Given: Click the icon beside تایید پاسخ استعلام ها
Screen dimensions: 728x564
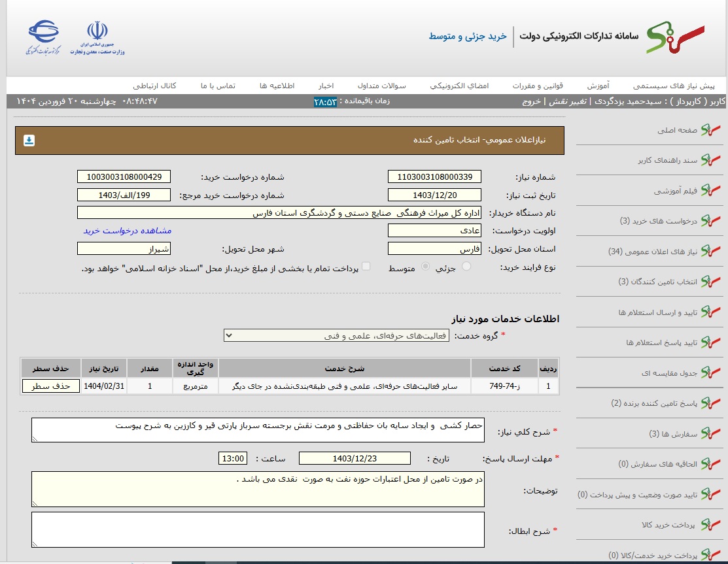Looking at the screenshot, I should click(710, 342).
